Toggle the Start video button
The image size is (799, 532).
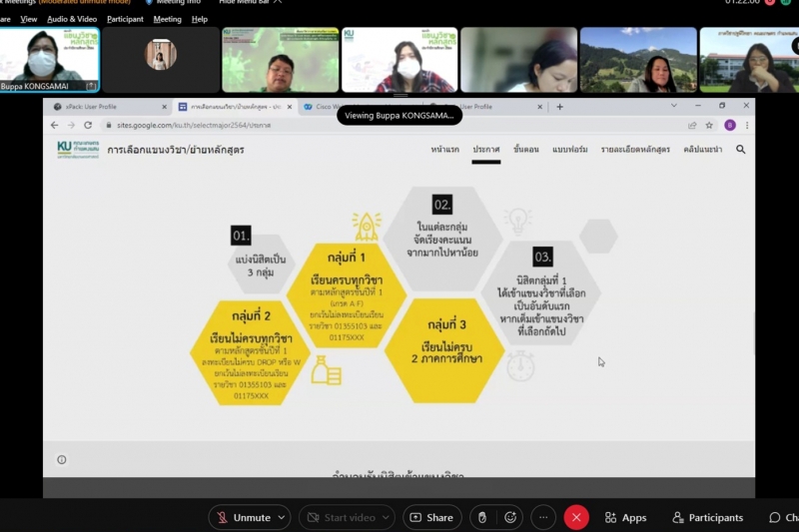tap(340, 517)
